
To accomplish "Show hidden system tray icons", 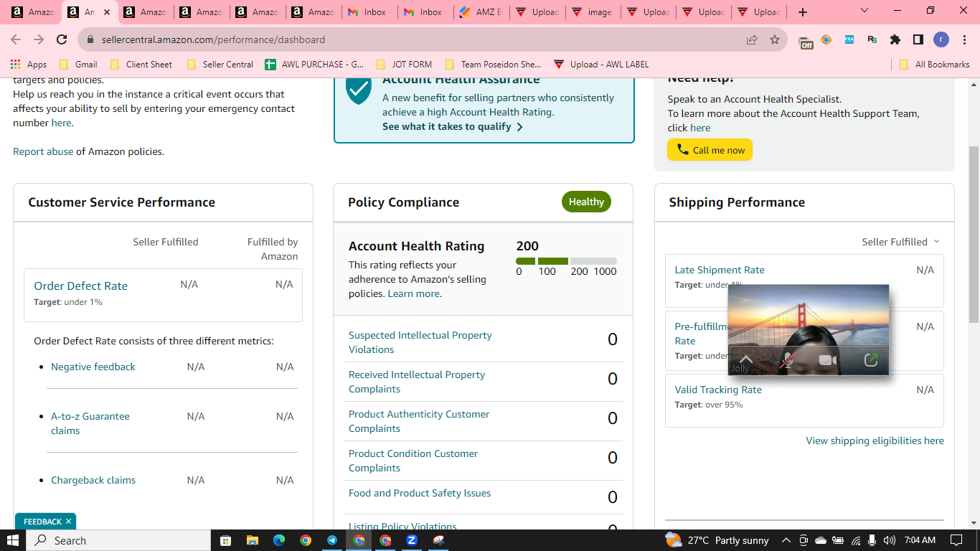I will pyautogui.click(x=786, y=540).
